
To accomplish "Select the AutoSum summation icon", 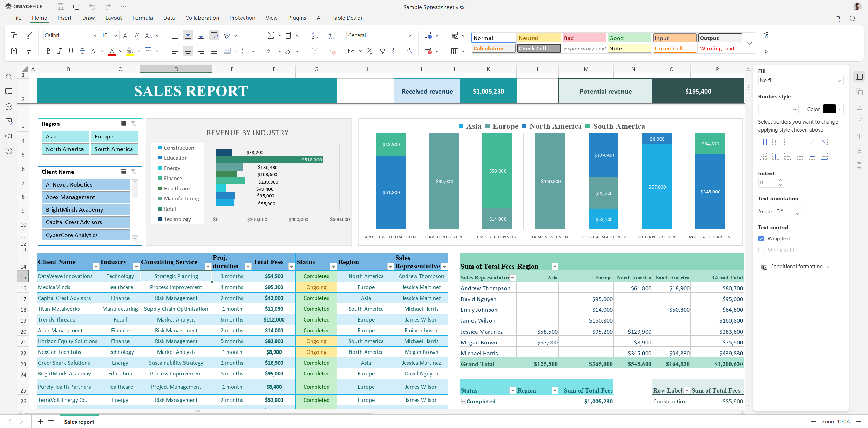I will coord(271,35).
